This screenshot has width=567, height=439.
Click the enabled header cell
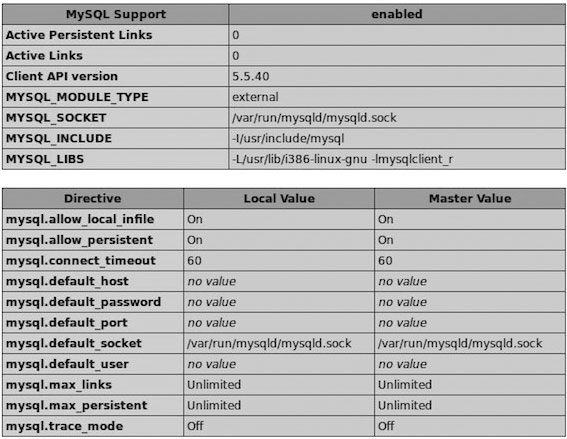point(397,14)
